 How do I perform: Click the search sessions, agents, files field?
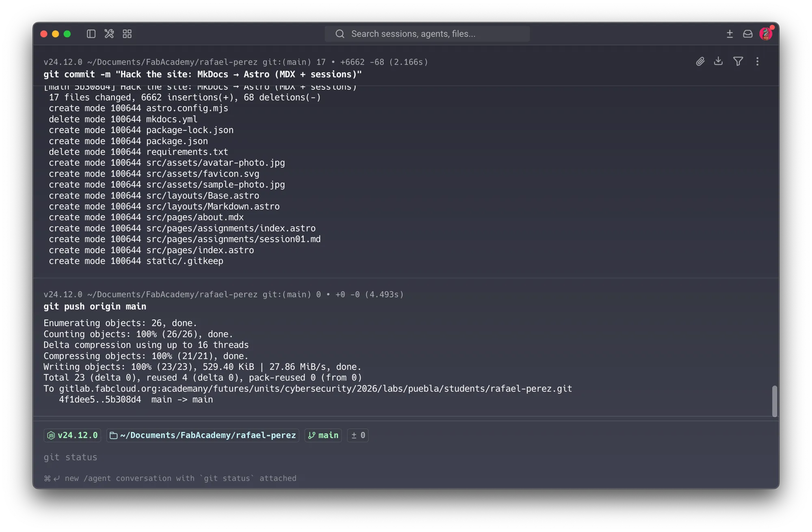pos(427,34)
